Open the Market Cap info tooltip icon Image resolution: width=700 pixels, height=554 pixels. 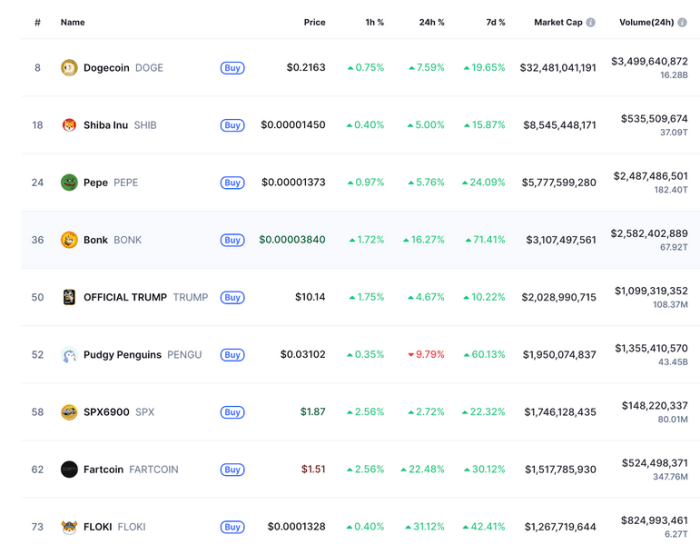[x=591, y=22]
